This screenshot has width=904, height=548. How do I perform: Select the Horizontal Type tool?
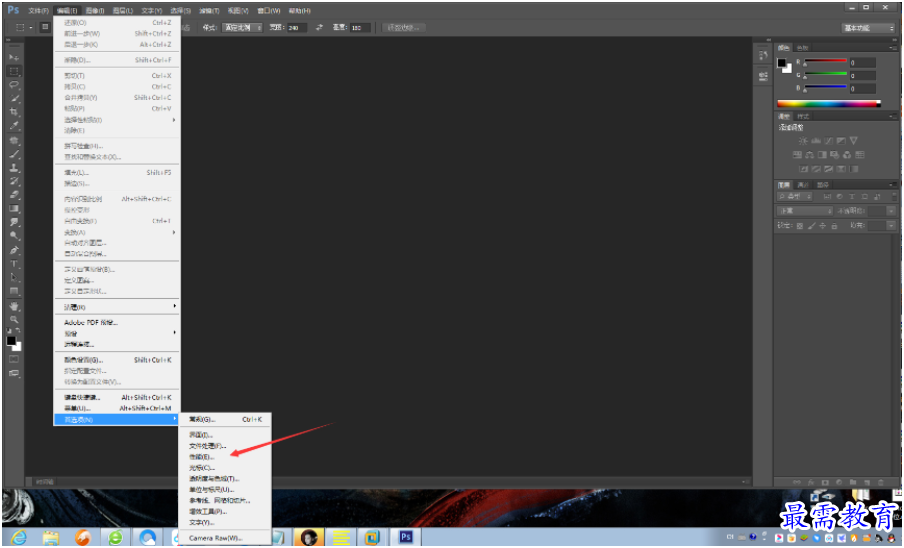click(14, 264)
